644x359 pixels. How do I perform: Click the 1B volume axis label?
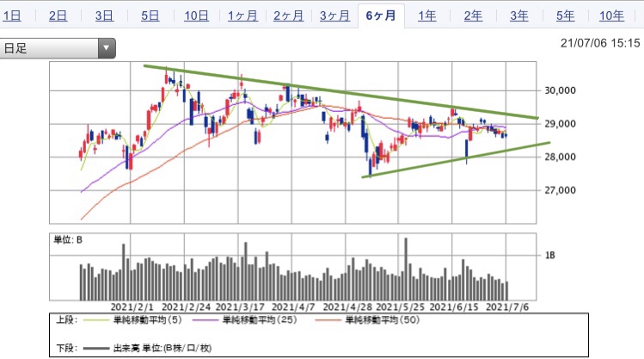pyautogui.click(x=550, y=256)
